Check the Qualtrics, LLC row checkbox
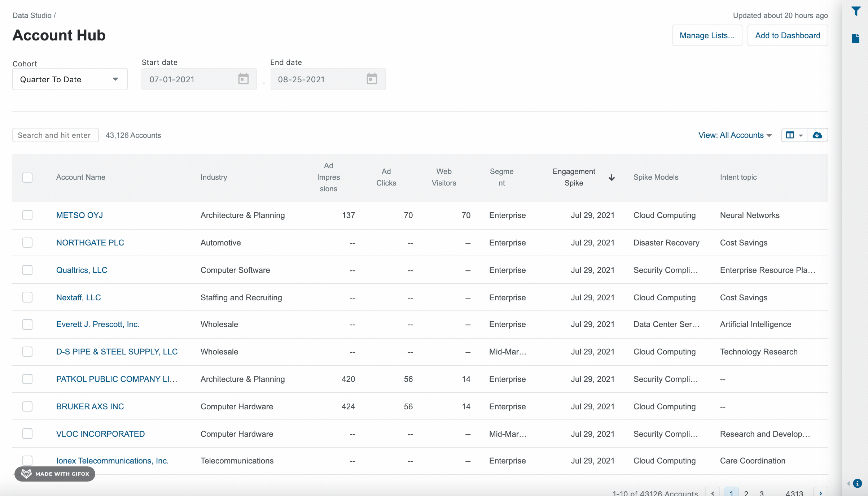Viewport: 868px width, 496px height. tap(27, 270)
